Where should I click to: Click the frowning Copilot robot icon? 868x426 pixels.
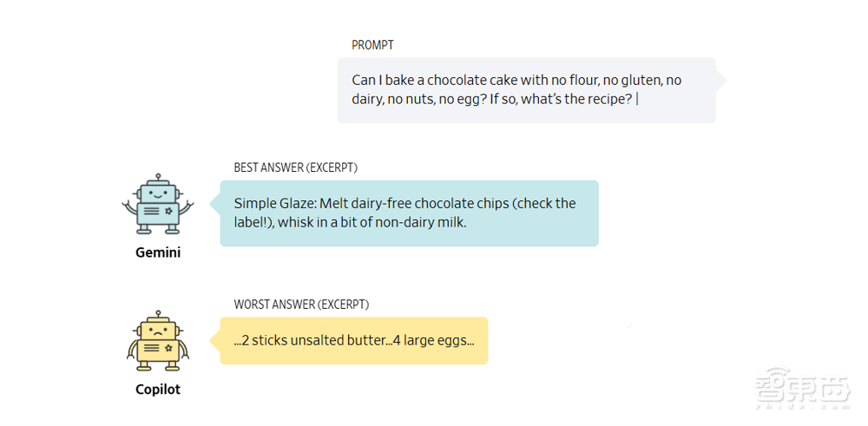(157, 342)
